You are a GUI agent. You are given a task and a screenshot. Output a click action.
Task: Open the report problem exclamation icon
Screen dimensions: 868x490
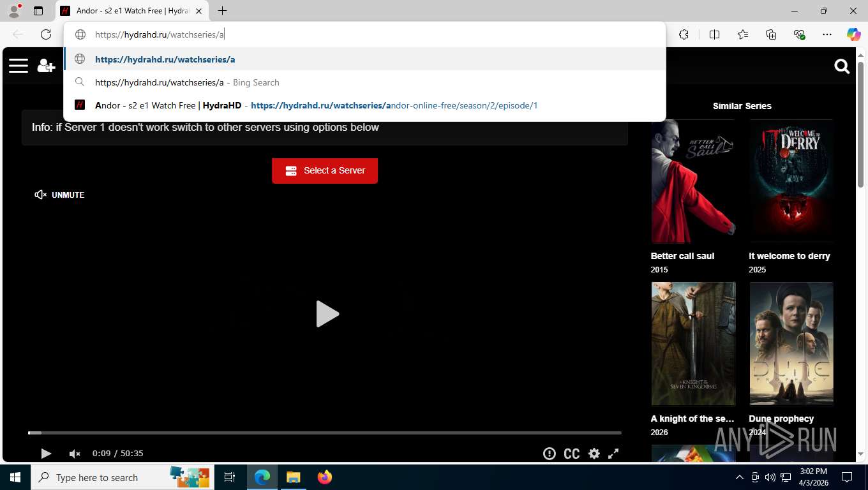coord(549,453)
